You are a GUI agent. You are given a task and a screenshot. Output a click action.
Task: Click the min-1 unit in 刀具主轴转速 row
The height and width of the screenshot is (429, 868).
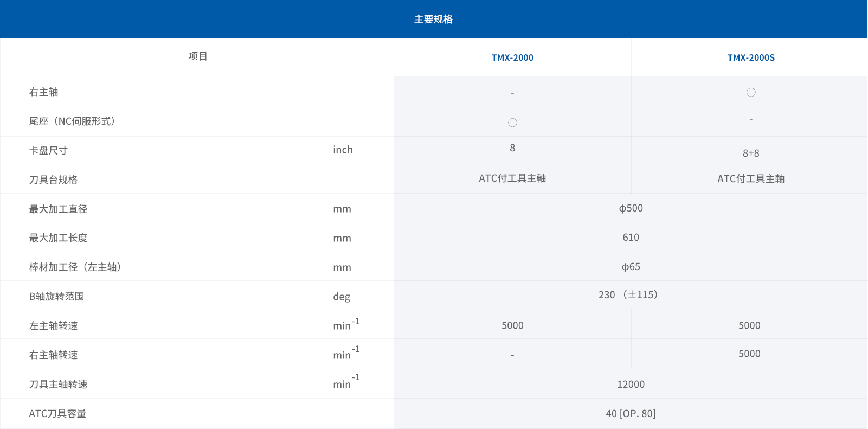tap(346, 382)
